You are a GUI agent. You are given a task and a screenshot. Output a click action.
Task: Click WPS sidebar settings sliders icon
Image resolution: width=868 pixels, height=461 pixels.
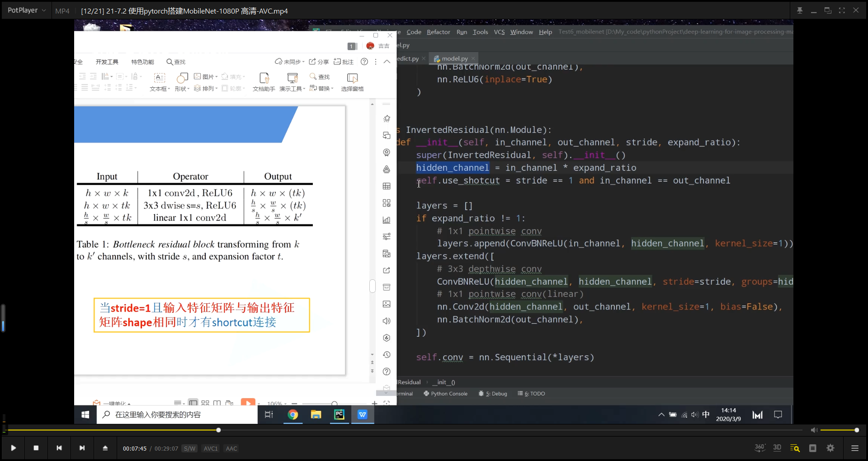(387, 237)
